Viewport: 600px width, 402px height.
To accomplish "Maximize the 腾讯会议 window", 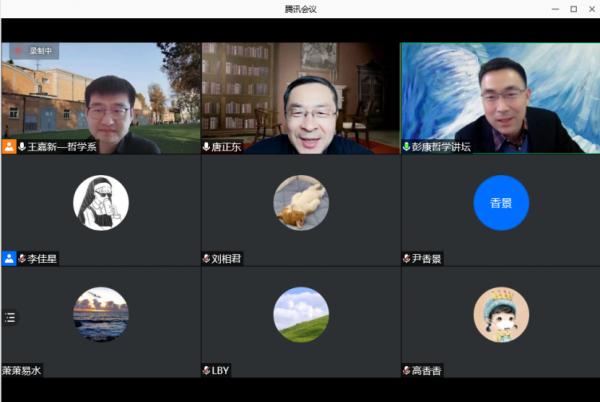I will pyautogui.click(x=573, y=9).
